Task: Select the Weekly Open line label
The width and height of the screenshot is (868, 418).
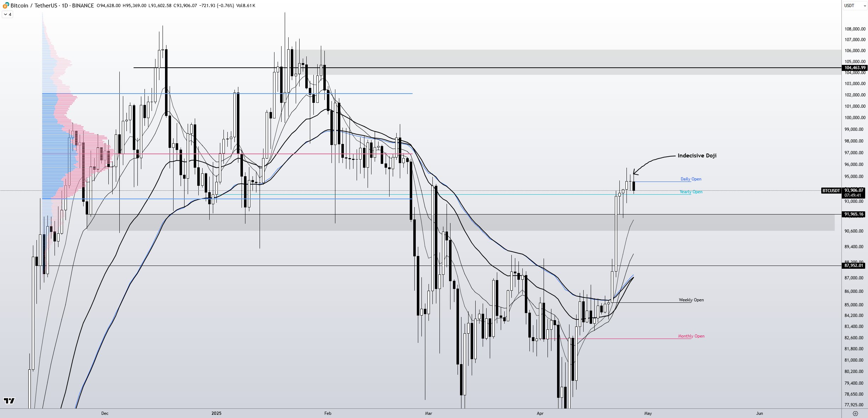Action: [691, 300]
